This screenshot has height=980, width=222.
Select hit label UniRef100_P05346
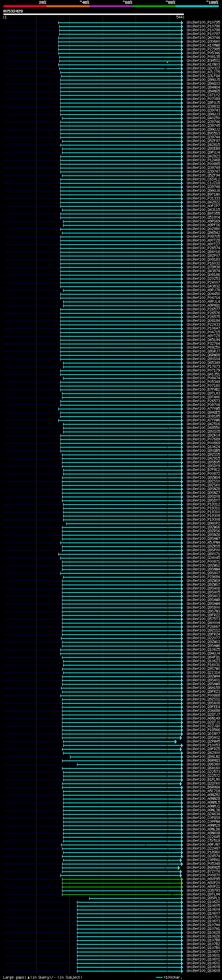(203, 53)
